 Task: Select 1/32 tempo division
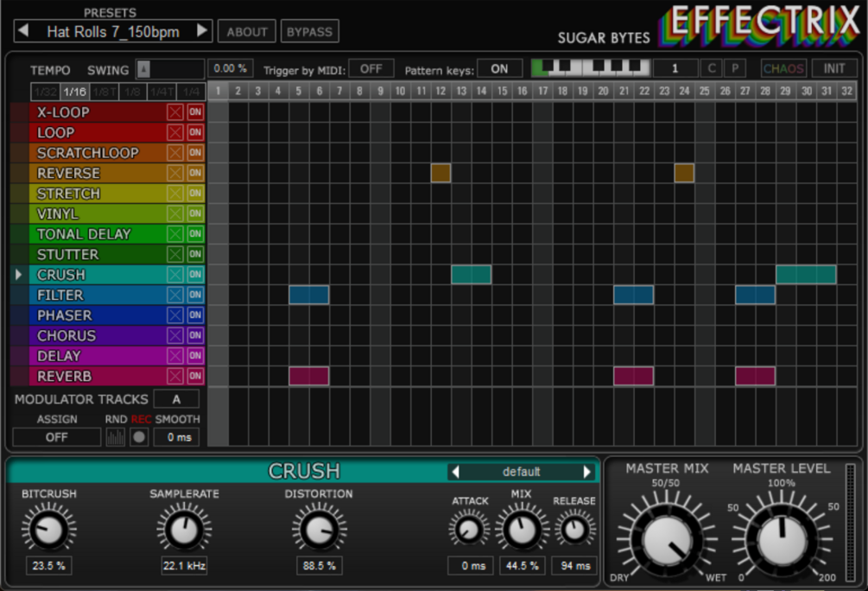click(x=45, y=92)
